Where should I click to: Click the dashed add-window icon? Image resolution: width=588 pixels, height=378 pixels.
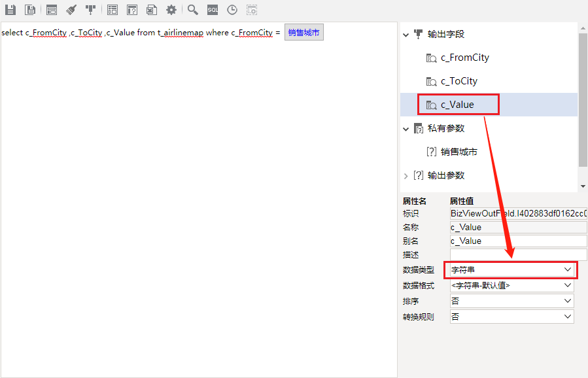(x=252, y=10)
